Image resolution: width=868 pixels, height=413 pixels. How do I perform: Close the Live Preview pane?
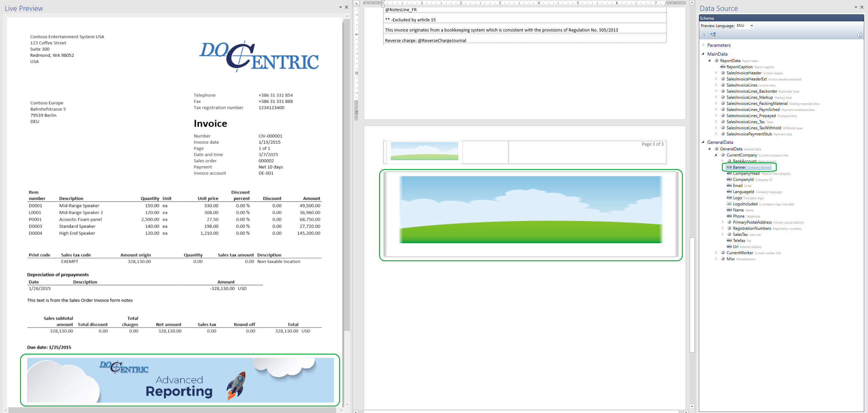point(347,7)
